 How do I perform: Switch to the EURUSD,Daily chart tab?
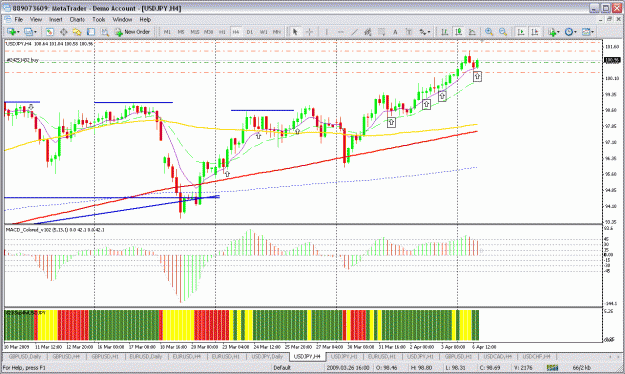click(x=146, y=356)
